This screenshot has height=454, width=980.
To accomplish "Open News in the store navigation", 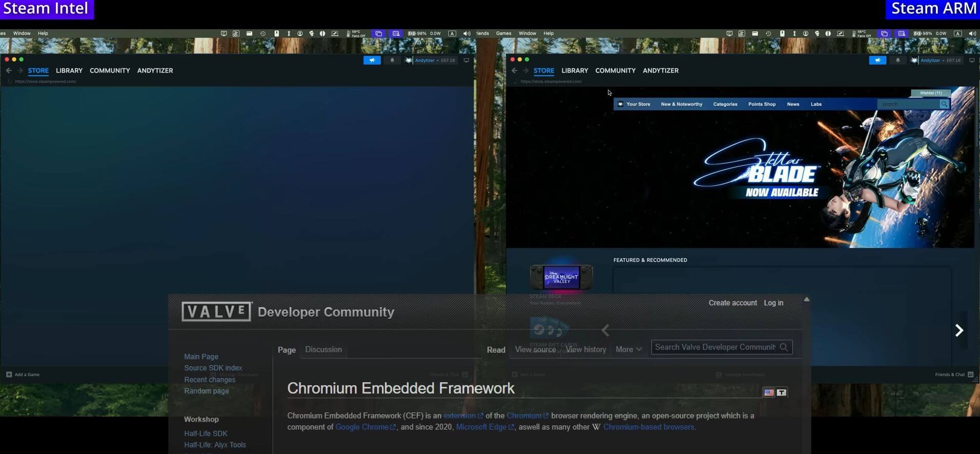I will [x=793, y=104].
